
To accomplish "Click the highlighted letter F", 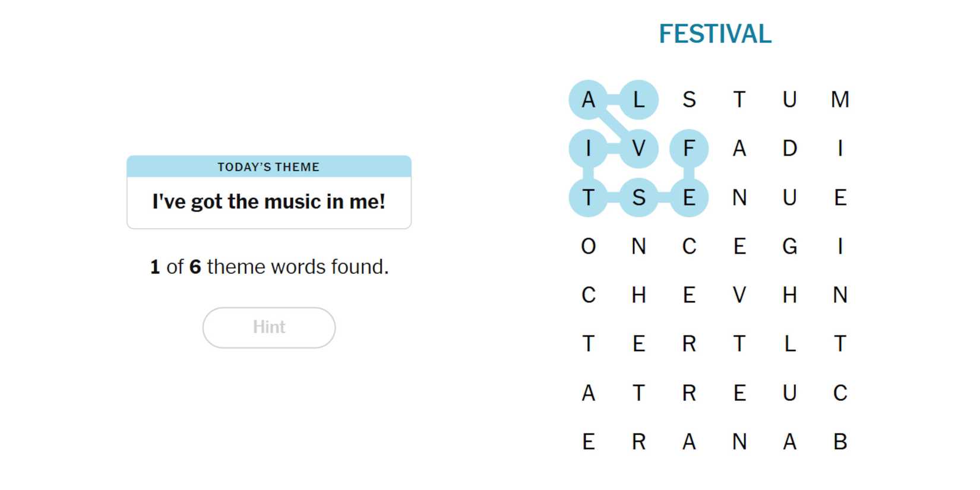I will [x=688, y=148].
